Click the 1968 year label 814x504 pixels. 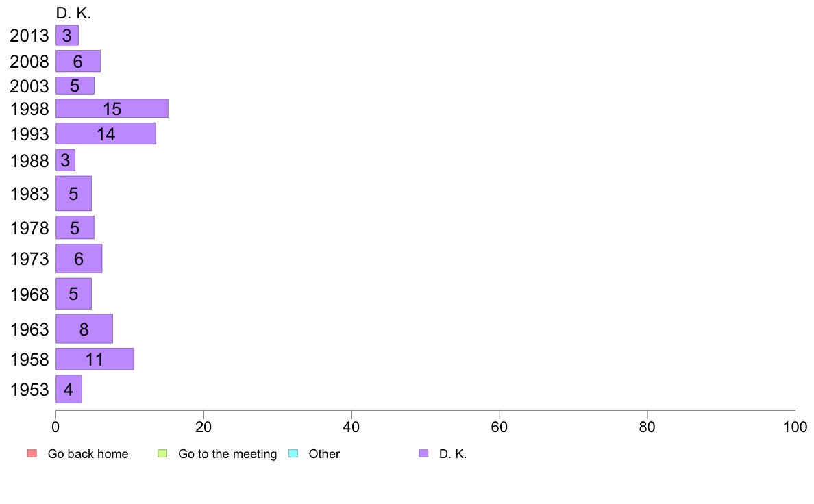coord(29,294)
